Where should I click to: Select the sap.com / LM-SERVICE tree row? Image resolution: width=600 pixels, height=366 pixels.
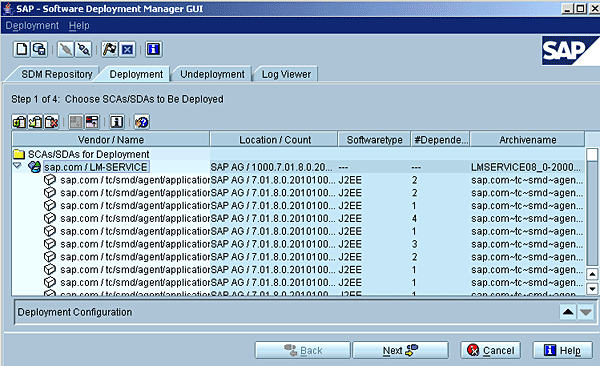coord(96,167)
